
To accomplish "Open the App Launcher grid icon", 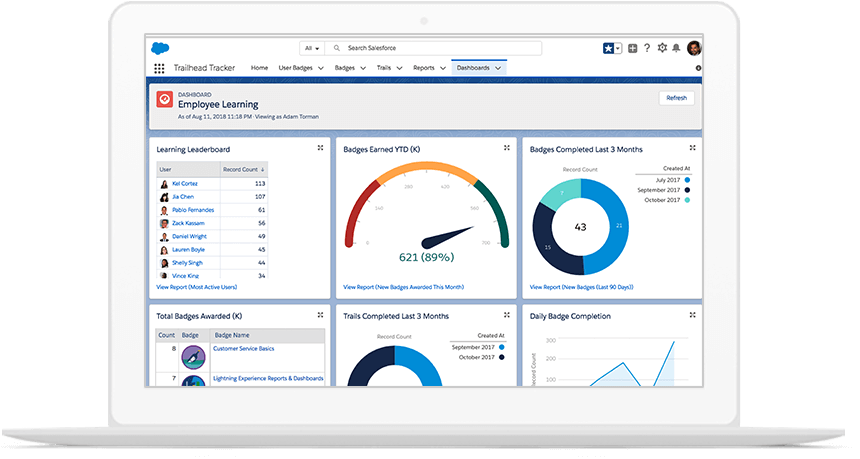I will 159,69.
